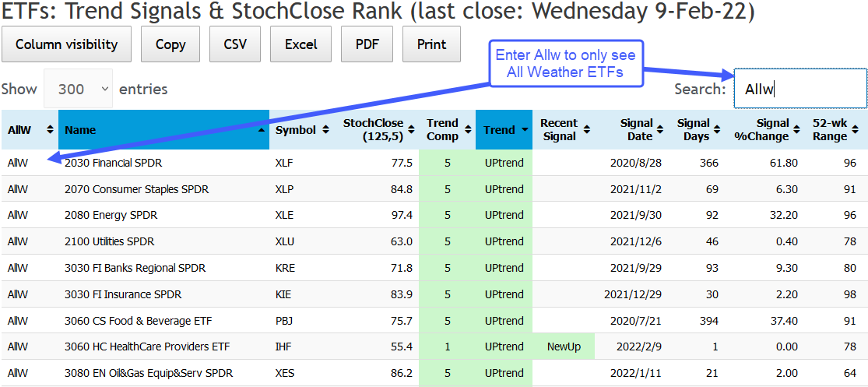The height and width of the screenshot is (387, 868).
Task: Open the Show entries count dropdown
Action: pyautogui.click(x=79, y=89)
